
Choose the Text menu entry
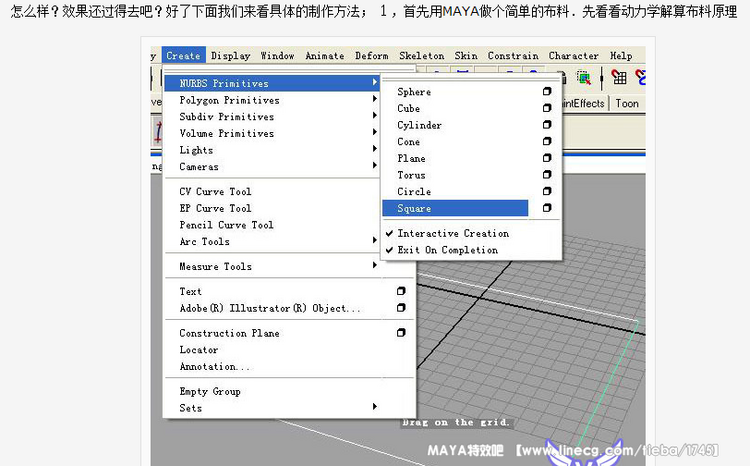click(190, 291)
